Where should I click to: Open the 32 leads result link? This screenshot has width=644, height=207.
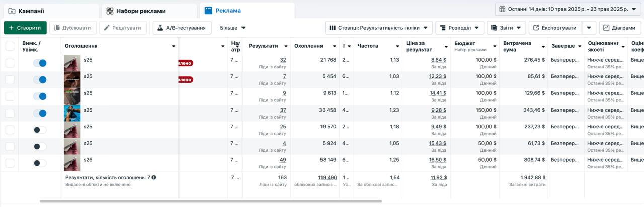pos(283,60)
